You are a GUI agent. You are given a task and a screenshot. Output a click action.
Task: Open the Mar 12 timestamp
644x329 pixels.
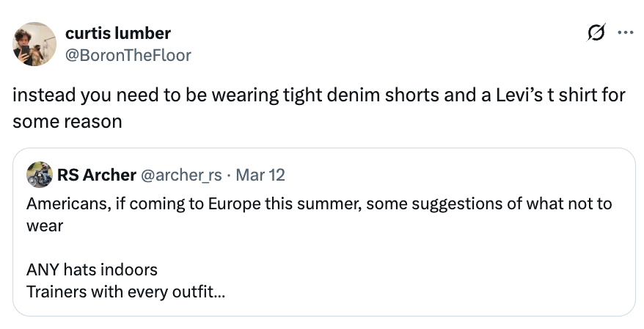[263, 175]
